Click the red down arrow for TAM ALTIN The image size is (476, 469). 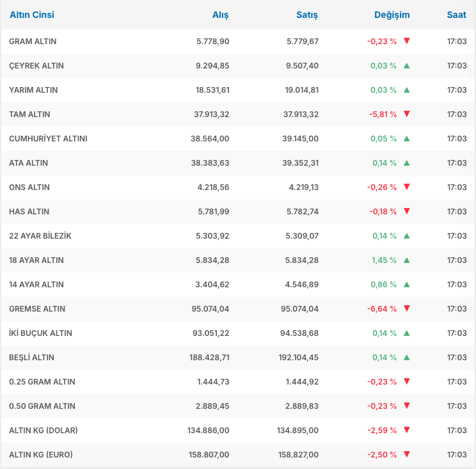(406, 114)
